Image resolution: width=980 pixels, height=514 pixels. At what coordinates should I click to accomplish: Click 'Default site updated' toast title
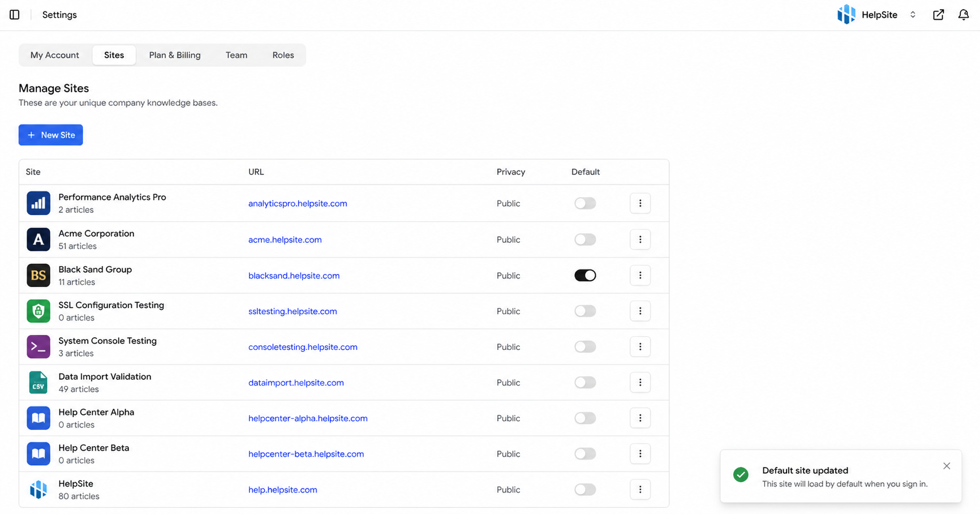pos(805,470)
